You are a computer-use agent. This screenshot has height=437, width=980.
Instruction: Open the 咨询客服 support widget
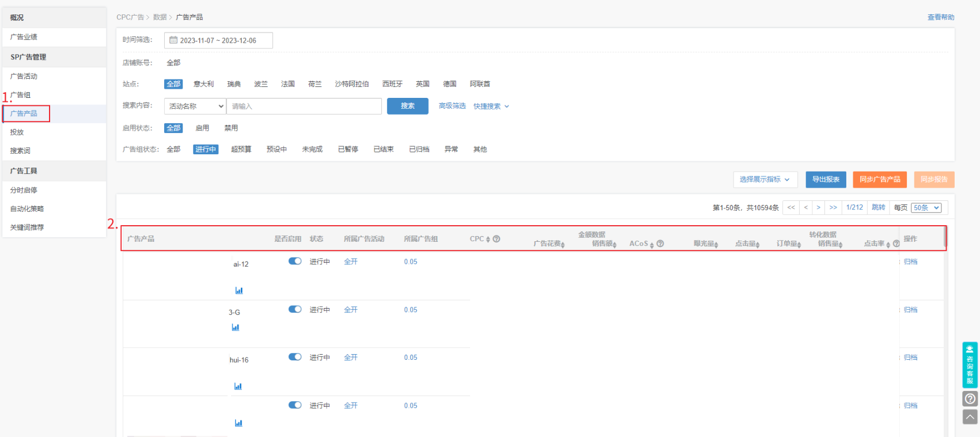point(970,365)
